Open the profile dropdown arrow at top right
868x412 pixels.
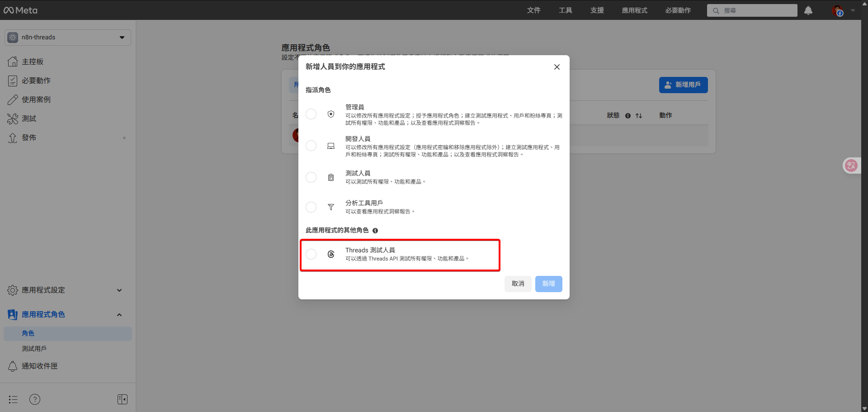point(854,10)
